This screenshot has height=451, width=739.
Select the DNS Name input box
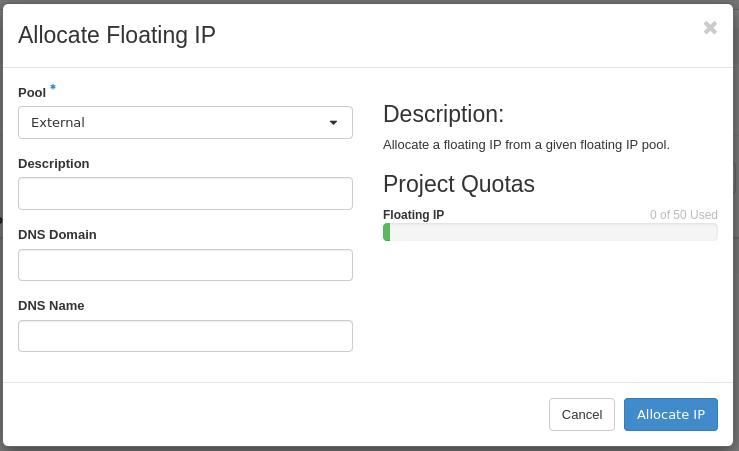tap(185, 336)
